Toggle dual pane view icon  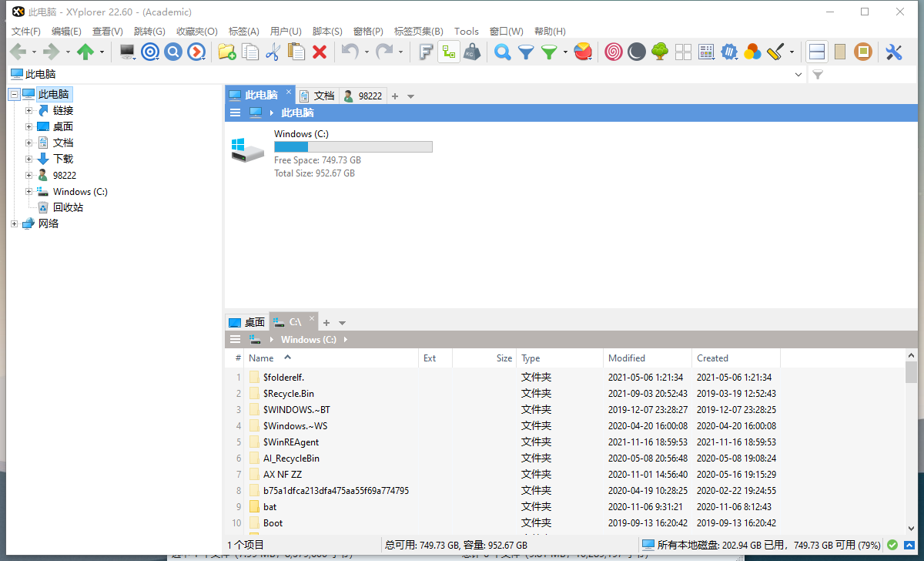[817, 52]
